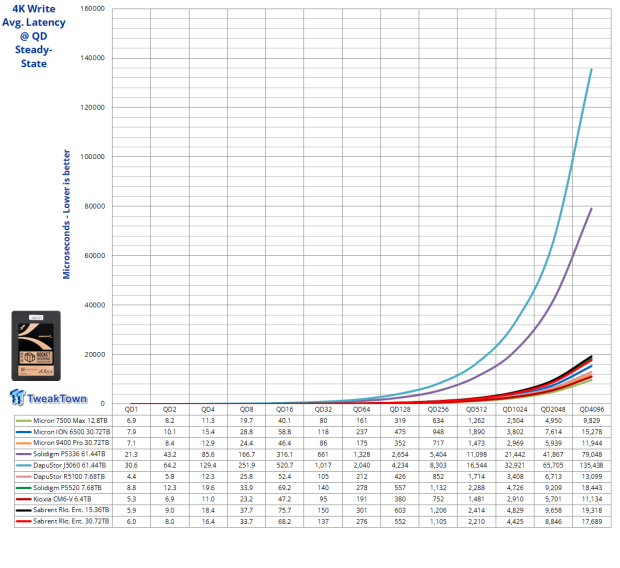Click the '4.4' QD1 value for DapuStor R5100

click(x=131, y=477)
